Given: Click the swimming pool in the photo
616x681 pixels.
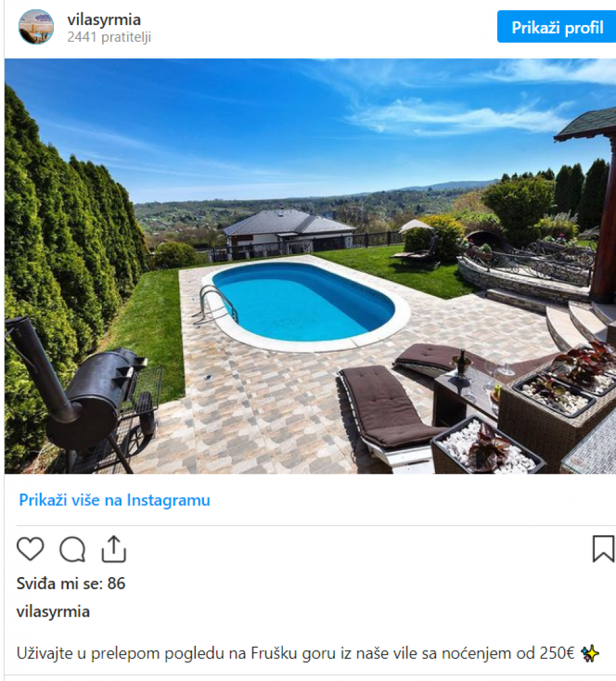Looking at the screenshot, I should coord(304,302).
